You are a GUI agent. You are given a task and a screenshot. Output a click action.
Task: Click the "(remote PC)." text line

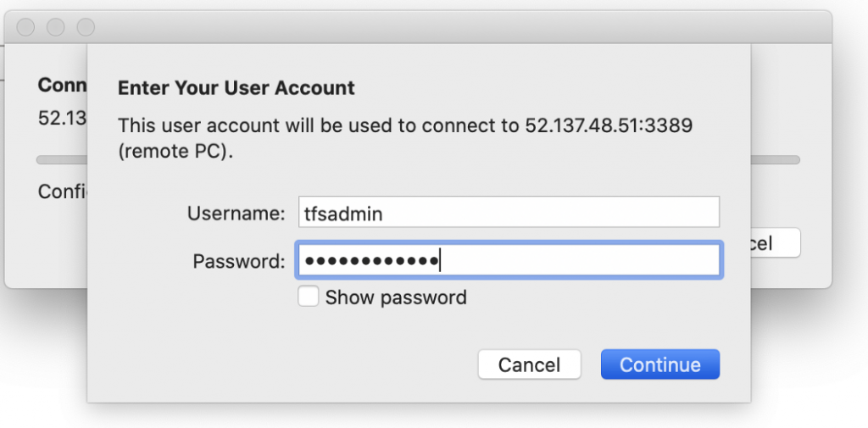coord(174,154)
